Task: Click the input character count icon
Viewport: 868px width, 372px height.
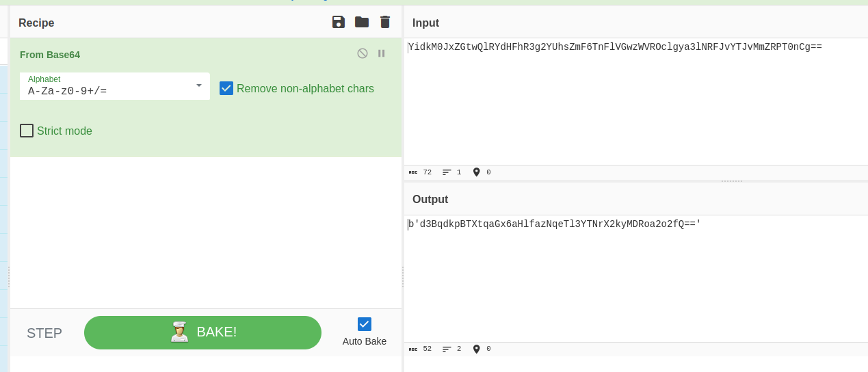Action: coord(413,172)
